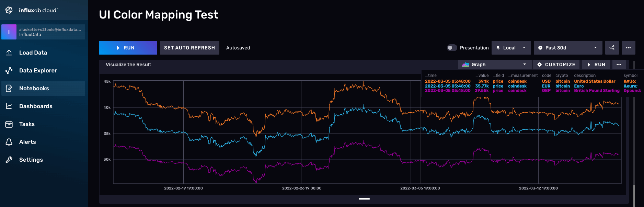Open the account avatar labeled I
The image size is (644, 207).
(x=9, y=32)
